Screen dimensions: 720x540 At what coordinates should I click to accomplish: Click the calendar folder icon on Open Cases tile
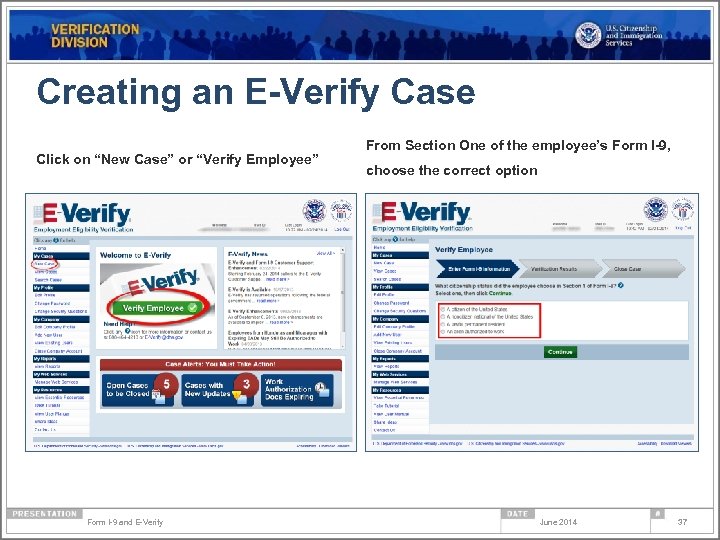pos(158,397)
